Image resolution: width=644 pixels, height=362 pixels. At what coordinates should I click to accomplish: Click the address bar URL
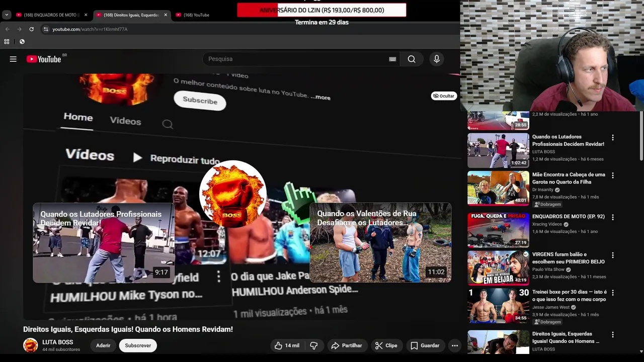90,29
